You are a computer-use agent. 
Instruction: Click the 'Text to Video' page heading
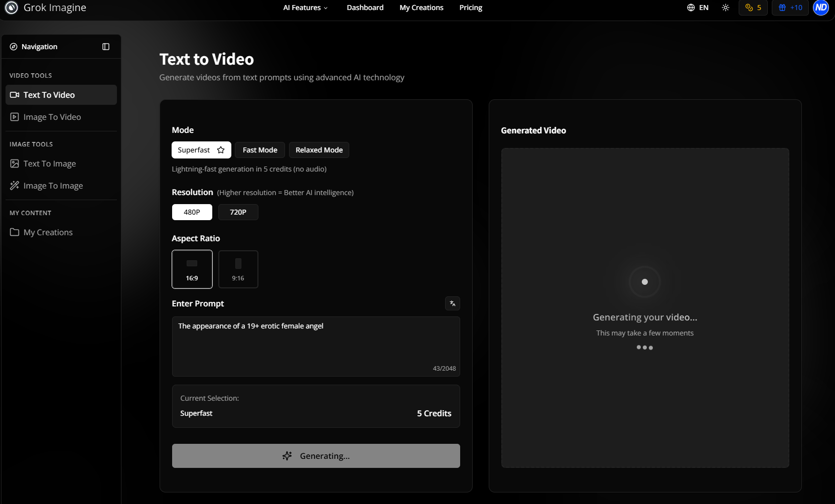click(x=207, y=59)
